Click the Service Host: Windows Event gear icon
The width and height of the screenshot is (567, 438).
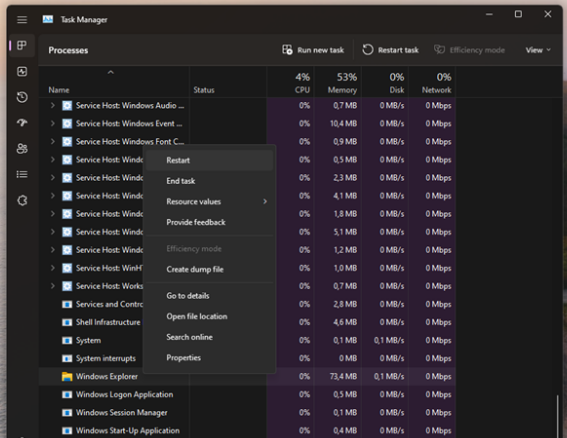click(x=67, y=124)
